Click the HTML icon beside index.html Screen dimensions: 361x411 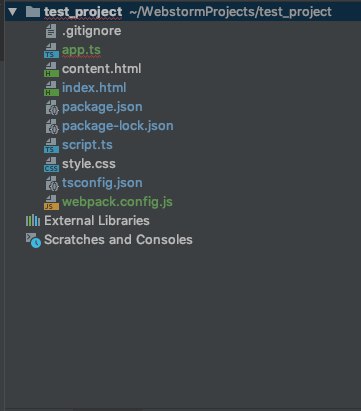pyautogui.click(x=51, y=88)
